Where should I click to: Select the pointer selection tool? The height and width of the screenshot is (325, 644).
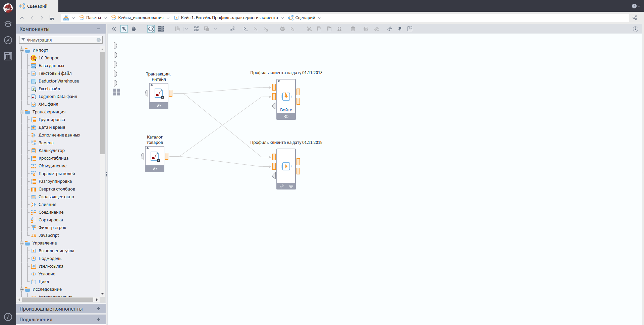pos(124,29)
